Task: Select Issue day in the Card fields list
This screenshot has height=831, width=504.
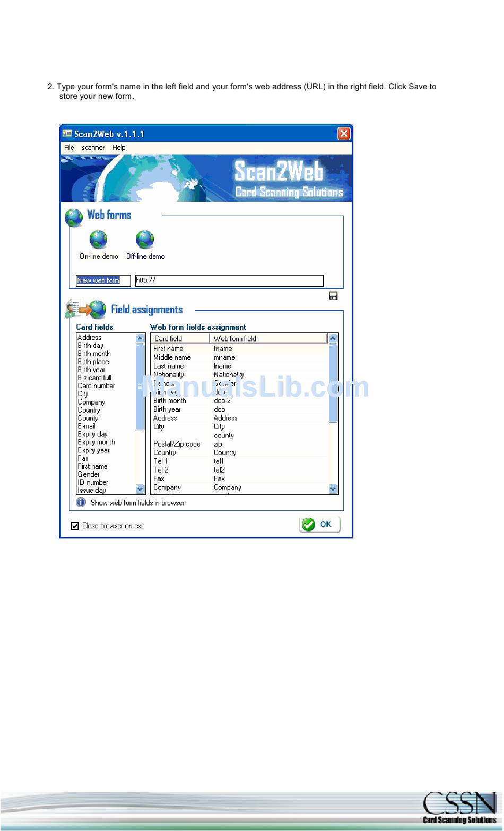Action: pos(92,490)
